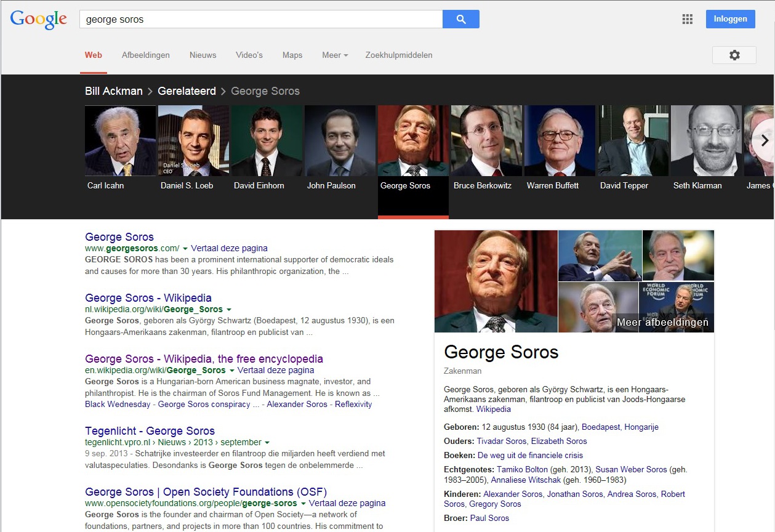Screen dimensions: 775x532
Task: Open Wikipedia link in knowledge panel description
Action: point(494,409)
